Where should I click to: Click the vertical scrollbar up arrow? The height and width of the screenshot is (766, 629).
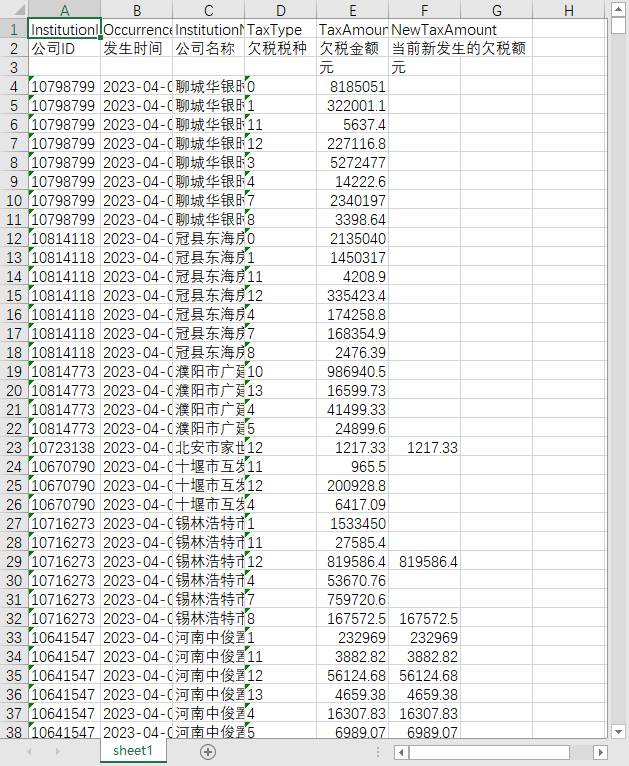[x=618, y=9]
